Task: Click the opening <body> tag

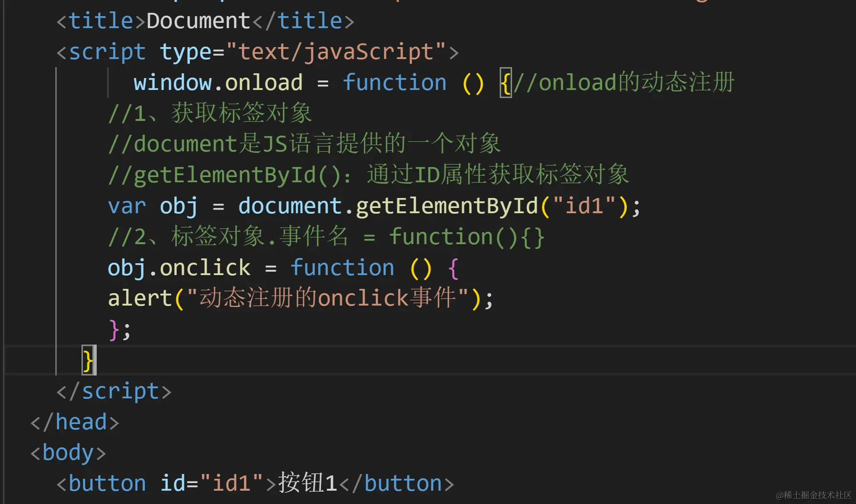Action: (68, 453)
